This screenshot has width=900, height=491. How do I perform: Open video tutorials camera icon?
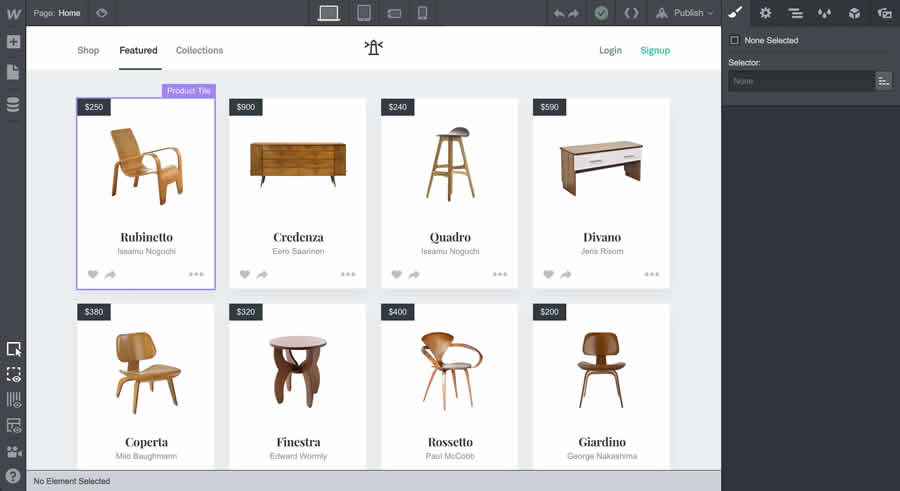13,451
